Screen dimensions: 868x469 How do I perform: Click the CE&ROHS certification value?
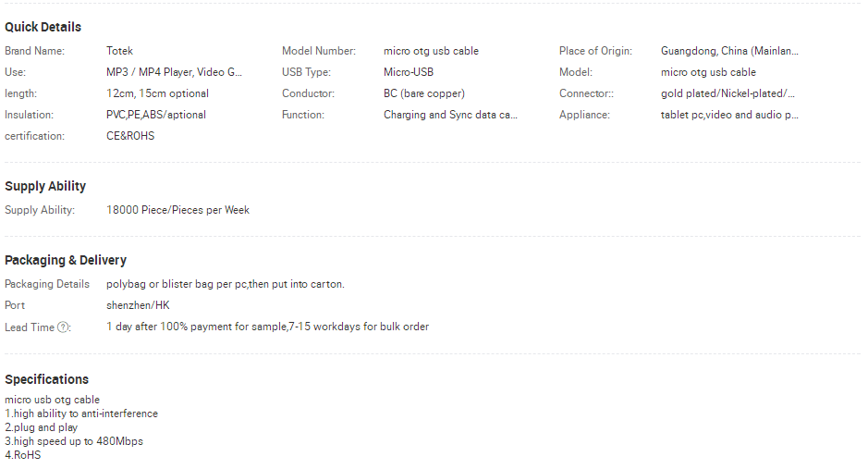(130, 136)
